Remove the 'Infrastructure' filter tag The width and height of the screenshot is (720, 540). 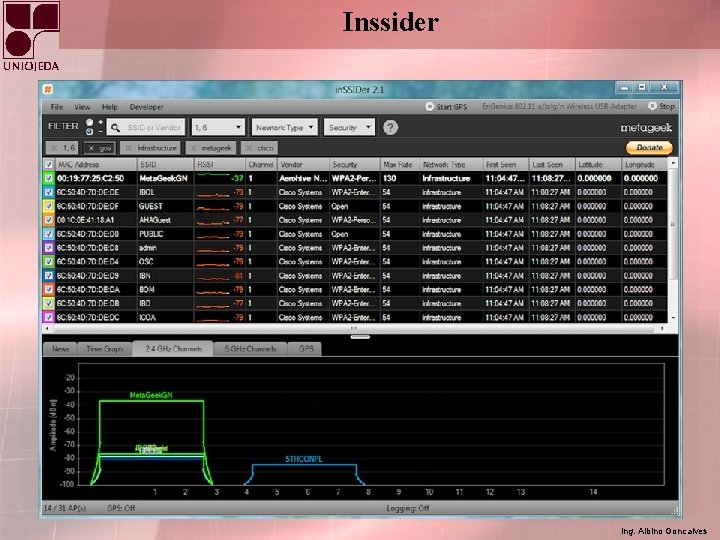tap(129, 148)
